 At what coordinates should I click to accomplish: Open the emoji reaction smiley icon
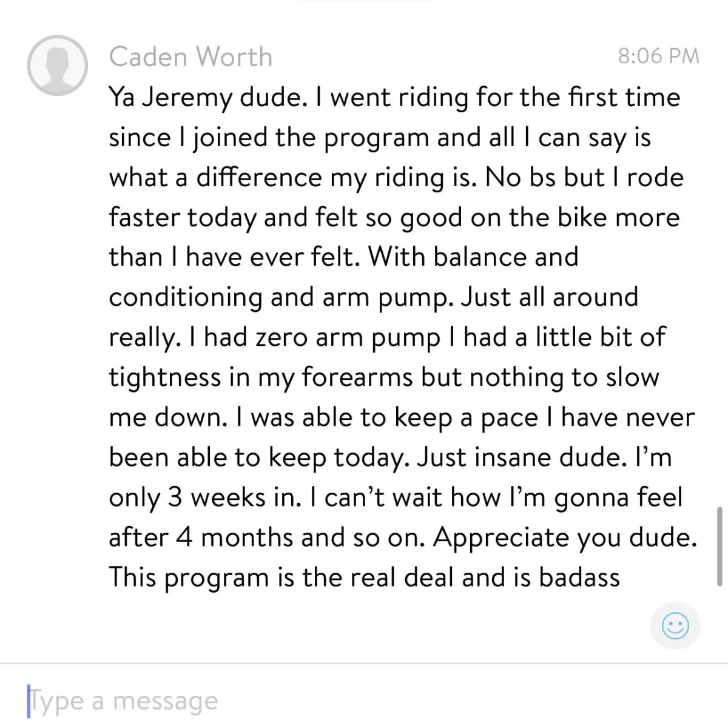pos(675,625)
